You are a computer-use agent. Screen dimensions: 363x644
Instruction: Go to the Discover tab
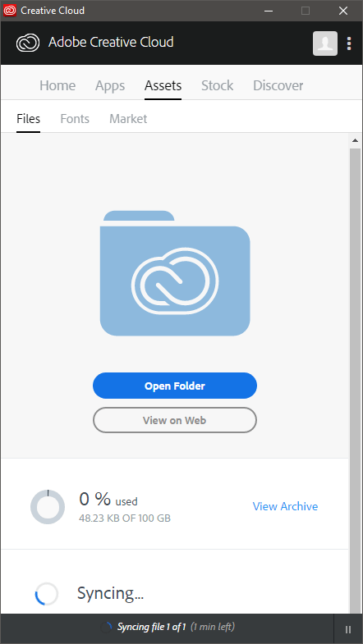(278, 86)
